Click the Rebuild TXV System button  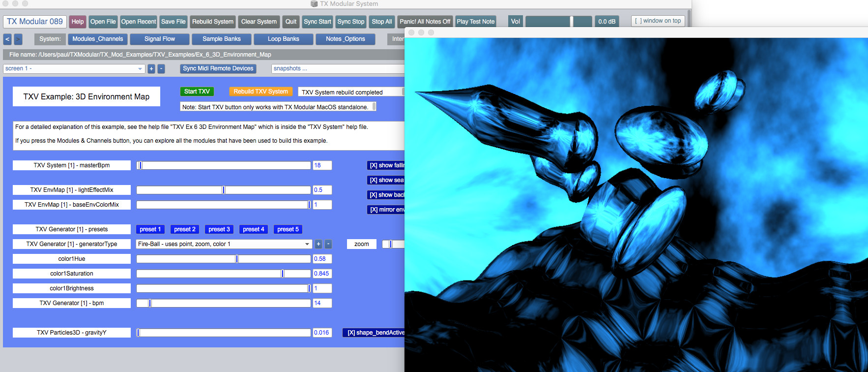[x=260, y=92]
